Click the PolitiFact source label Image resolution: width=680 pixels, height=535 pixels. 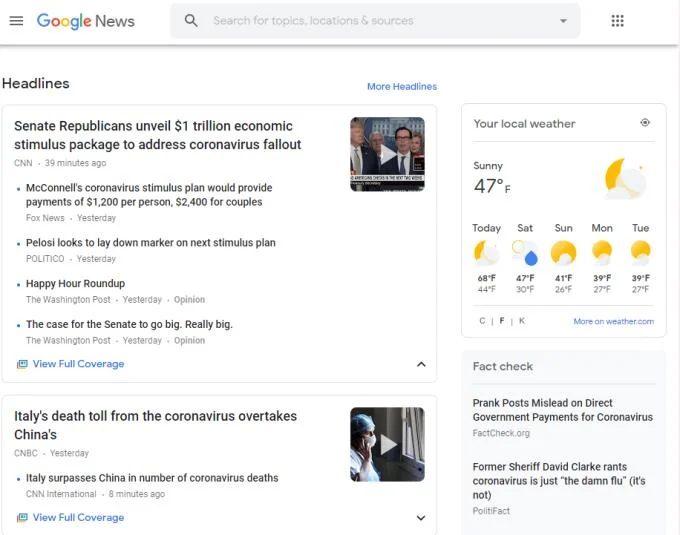(491, 511)
